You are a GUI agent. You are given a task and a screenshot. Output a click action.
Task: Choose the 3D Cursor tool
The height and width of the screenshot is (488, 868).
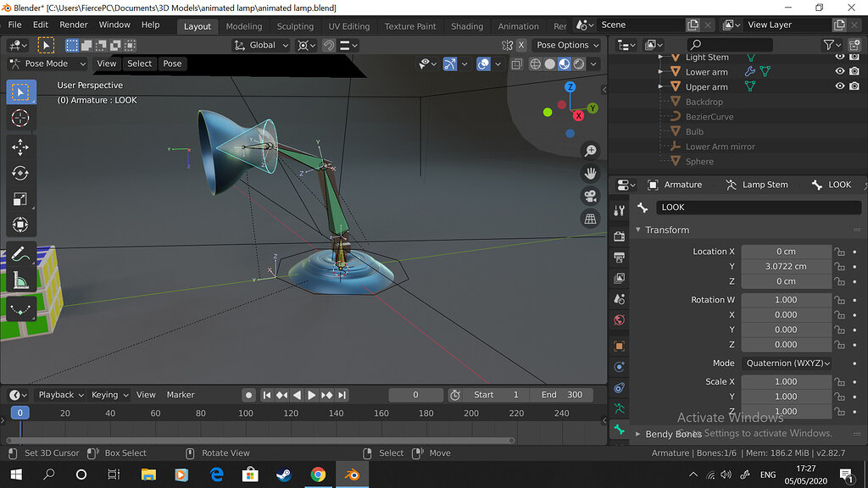[x=21, y=119]
